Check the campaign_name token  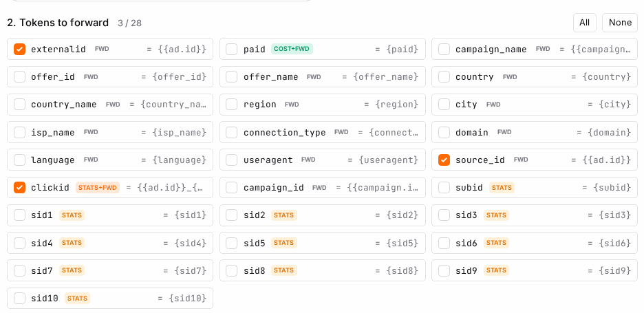(444, 50)
